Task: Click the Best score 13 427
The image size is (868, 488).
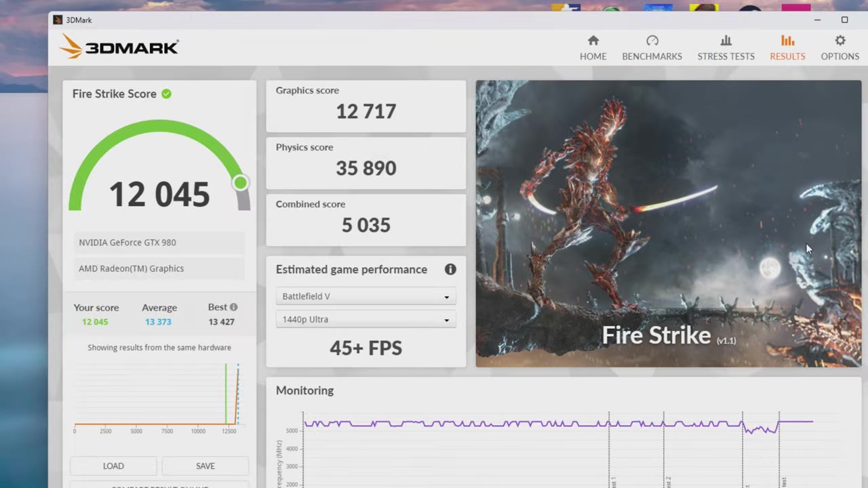Action: (x=222, y=322)
